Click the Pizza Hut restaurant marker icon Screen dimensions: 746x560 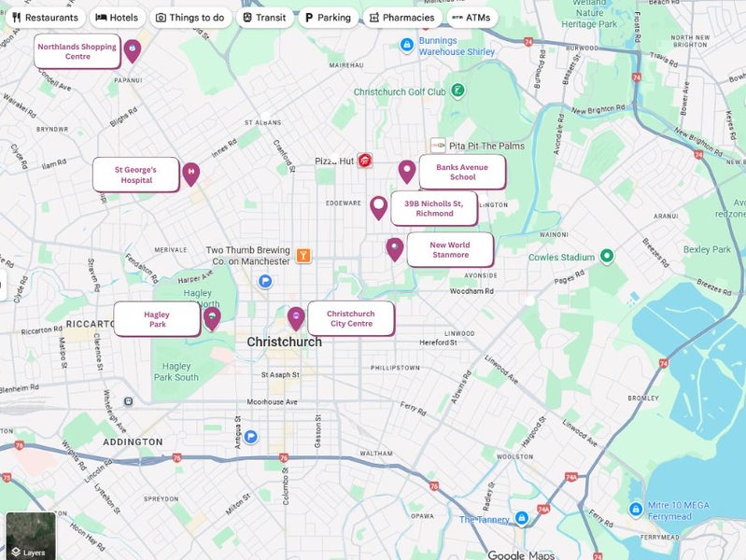365,161
